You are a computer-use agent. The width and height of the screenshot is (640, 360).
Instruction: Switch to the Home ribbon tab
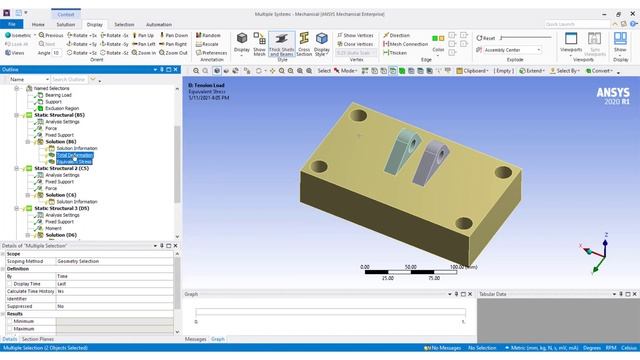(x=38, y=24)
